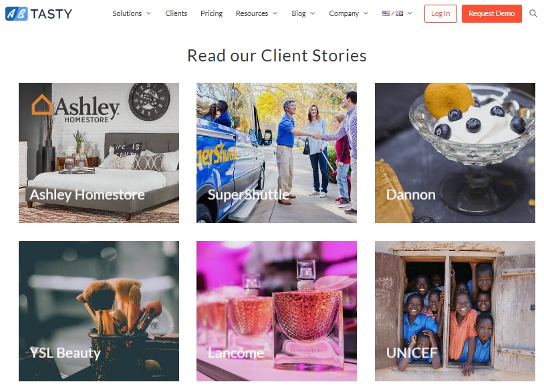
Task: Open the YSL Beauty story tile
Action: click(99, 311)
